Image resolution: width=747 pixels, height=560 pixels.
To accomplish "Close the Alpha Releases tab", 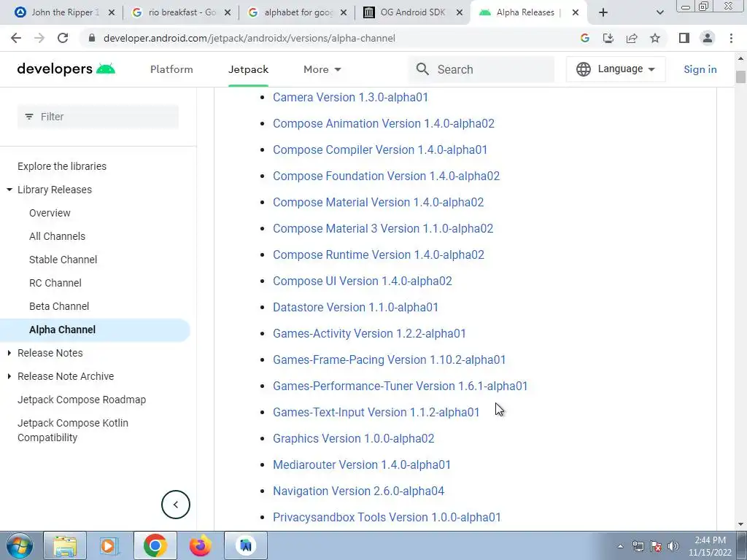I will pos(576,12).
